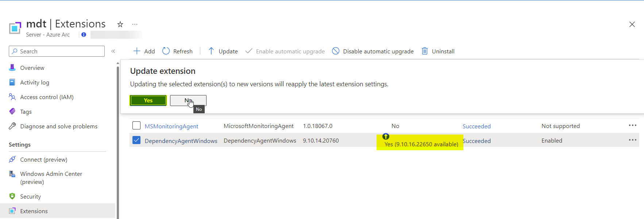Check the MSMonitoringAgent row checkbox
The width and height of the screenshot is (644, 219).
point(136,126)
